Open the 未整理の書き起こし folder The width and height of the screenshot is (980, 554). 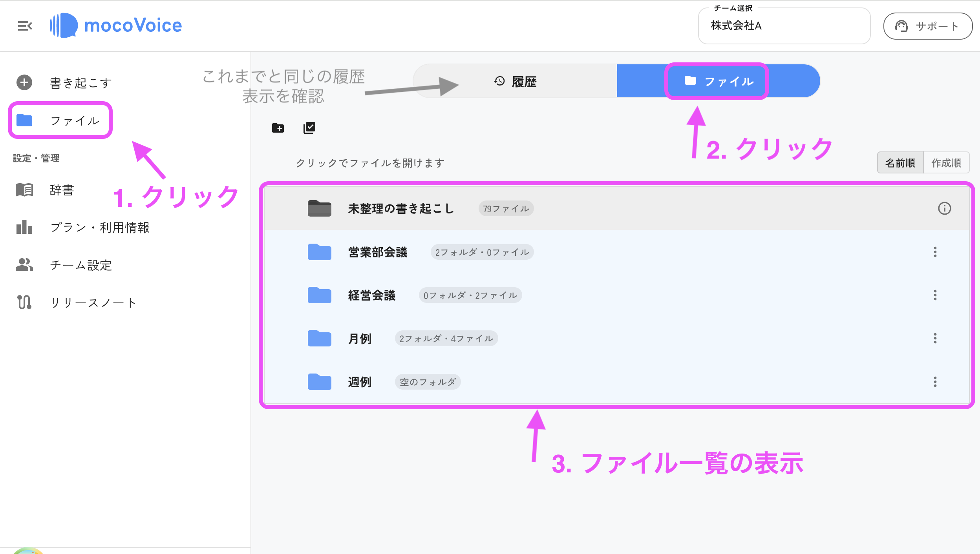[617, 209]
